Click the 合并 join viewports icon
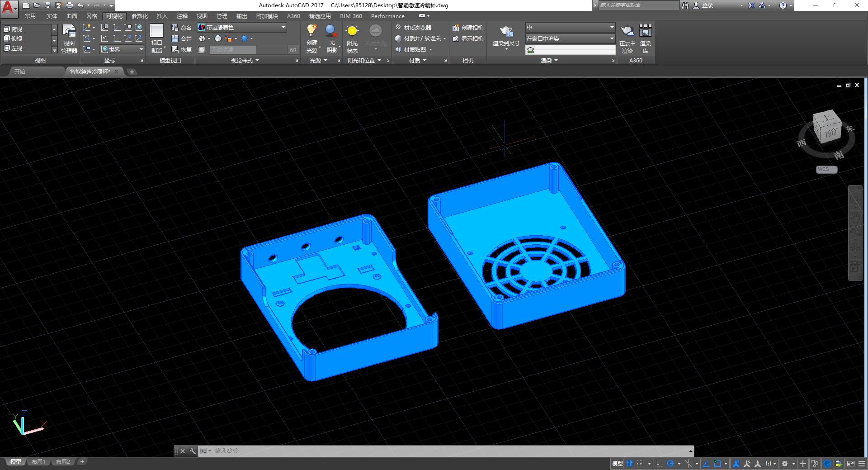The height and width of the screenshot is (470, 868). point(182,38)
